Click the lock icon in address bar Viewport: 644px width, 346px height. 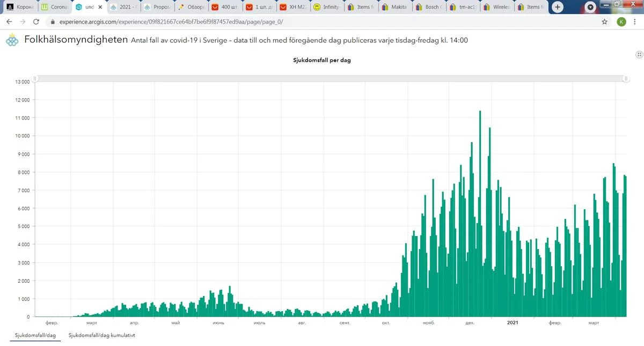click(52, 22)
